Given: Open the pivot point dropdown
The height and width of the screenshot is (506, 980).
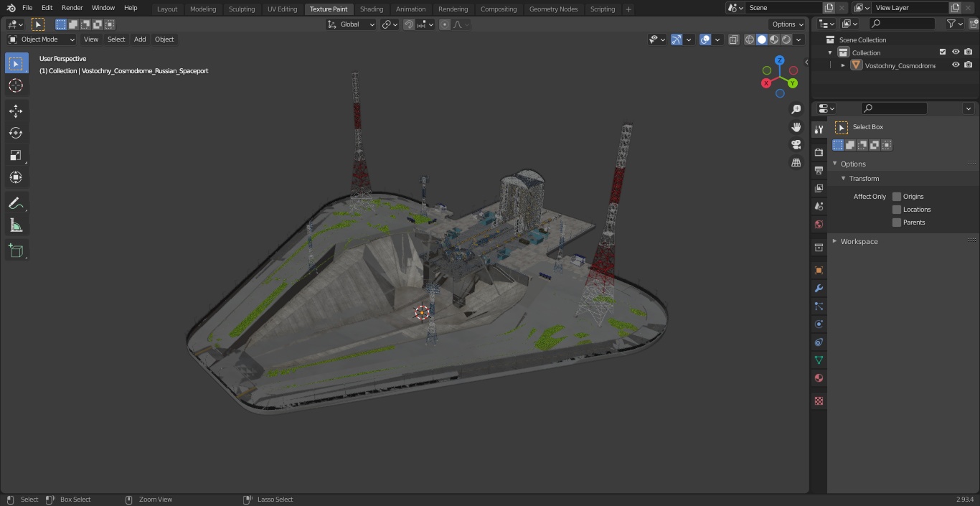Looking at the screenshot, I should click(x=390, y=24).
